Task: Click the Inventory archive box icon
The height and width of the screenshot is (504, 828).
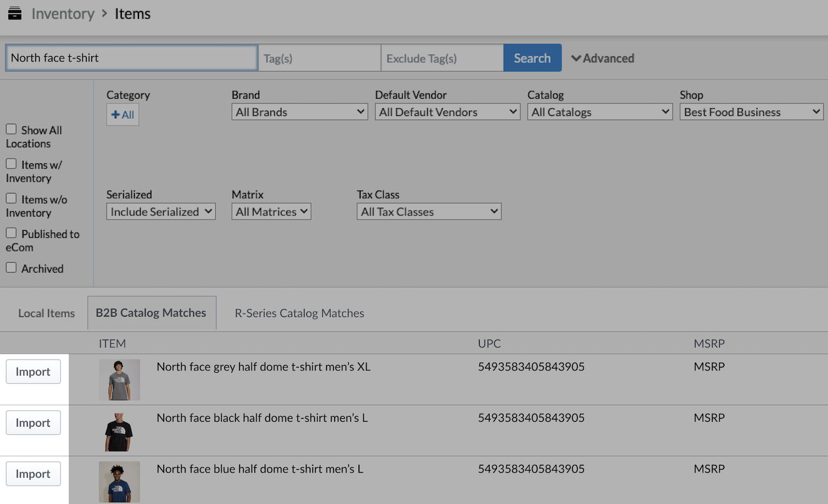Action: [15, 13]
